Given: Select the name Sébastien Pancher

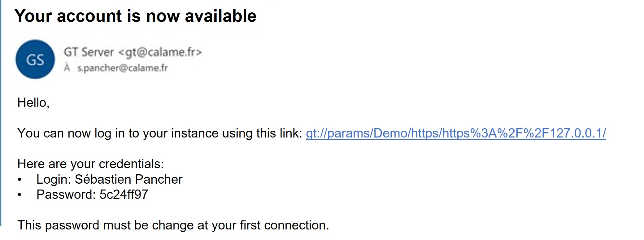Looking at the screenshot, I should tap(129, 179).
